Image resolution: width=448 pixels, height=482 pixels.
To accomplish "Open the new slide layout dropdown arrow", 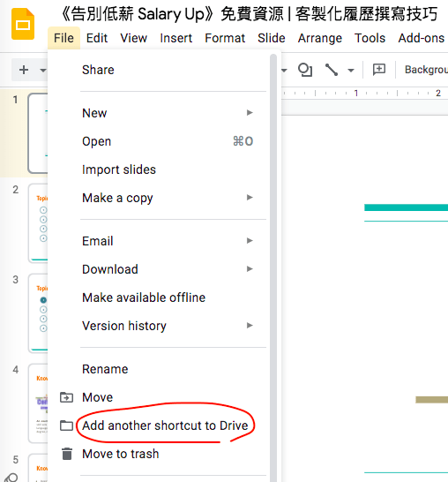I will [43, 71].
